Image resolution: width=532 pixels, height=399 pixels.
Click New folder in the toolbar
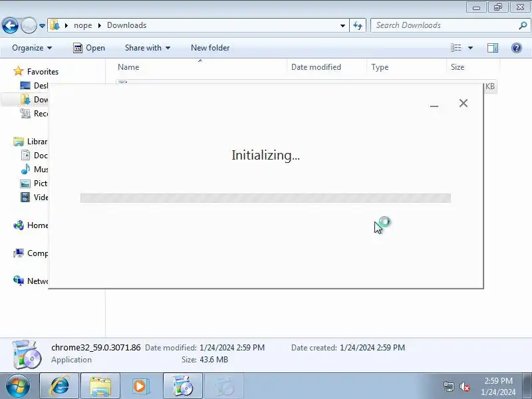tap(210, 48)
